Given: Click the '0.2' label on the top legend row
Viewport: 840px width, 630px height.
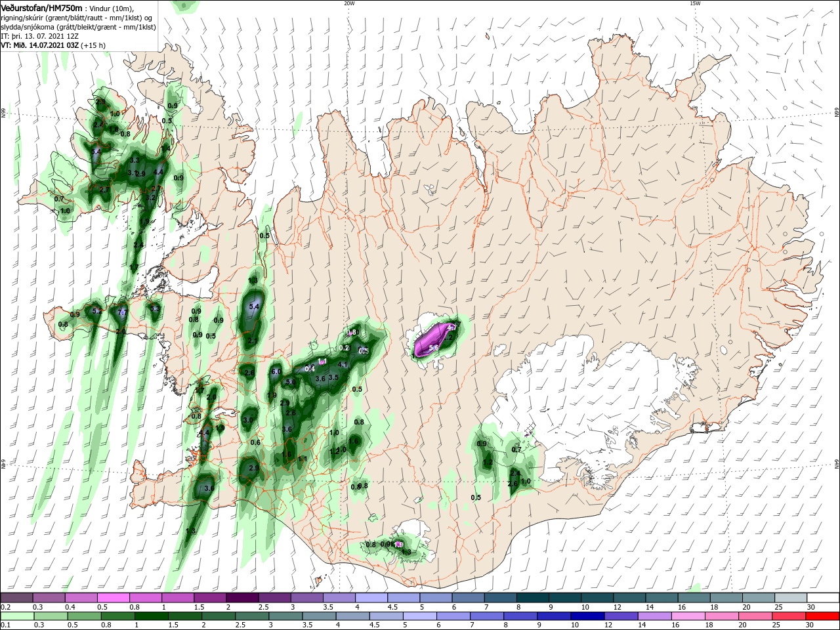Looking at the screenshot, I should click(5, 607).
